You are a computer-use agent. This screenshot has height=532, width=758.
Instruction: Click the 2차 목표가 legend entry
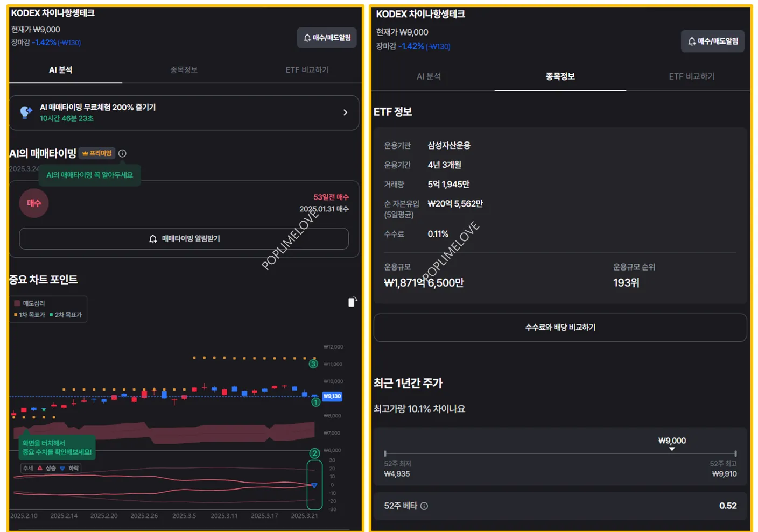[66, 315]
